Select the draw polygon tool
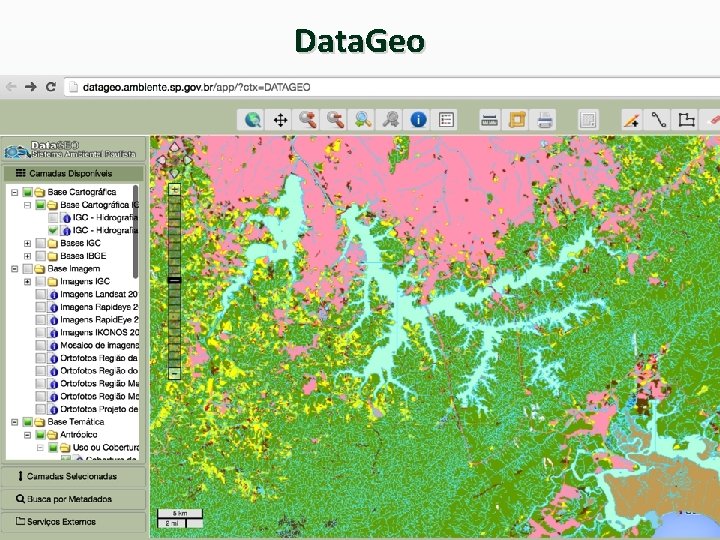Screen dimensions: 720x540 686,120
